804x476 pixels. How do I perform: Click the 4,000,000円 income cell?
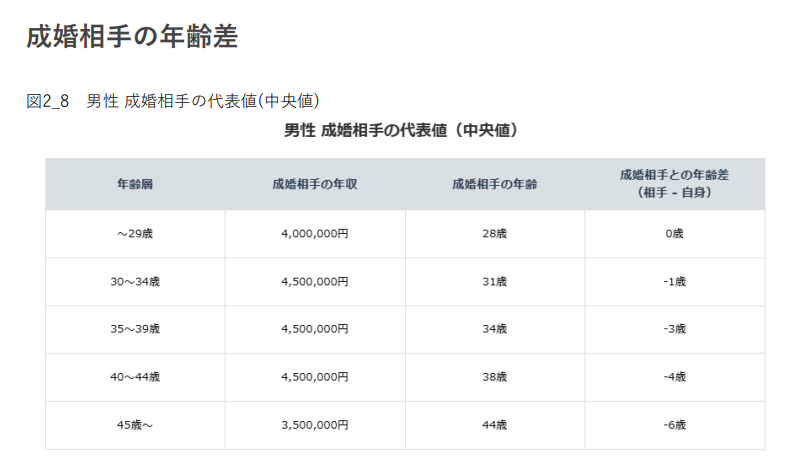tap(315, 234)
